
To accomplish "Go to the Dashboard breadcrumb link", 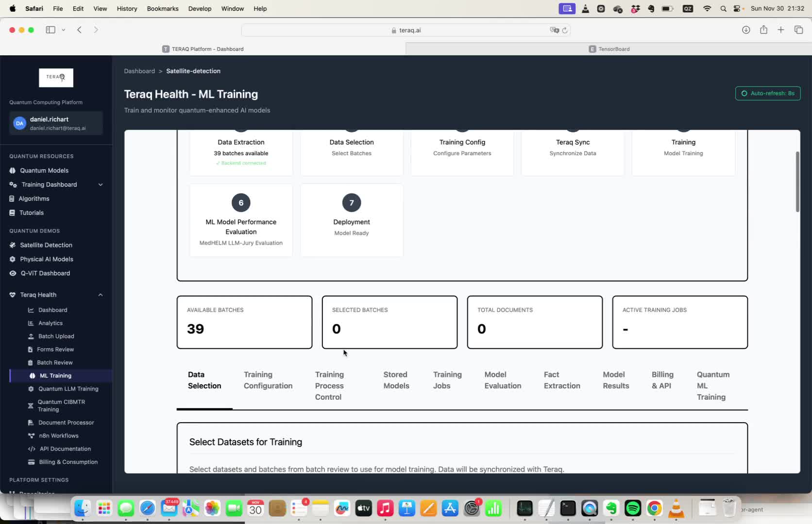I will coord(139,71).
